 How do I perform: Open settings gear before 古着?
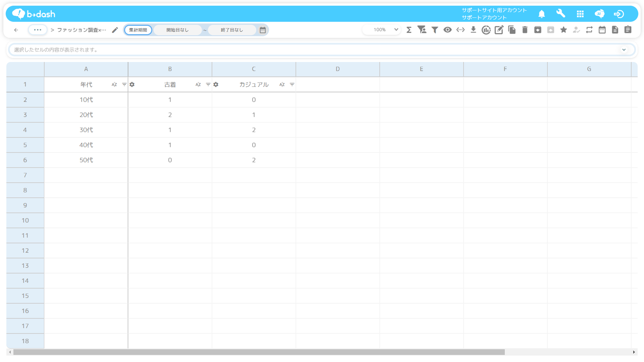132,84
